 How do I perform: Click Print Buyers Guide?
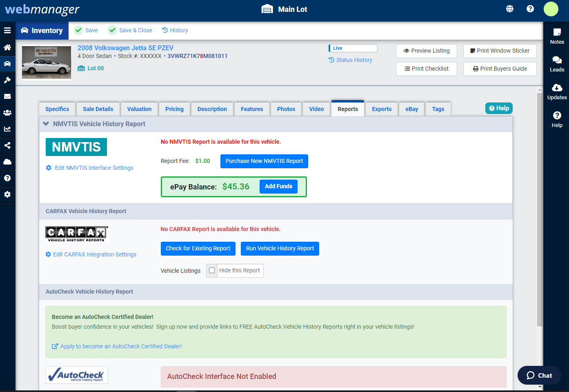pyautogui.click(x=500, y=69)
